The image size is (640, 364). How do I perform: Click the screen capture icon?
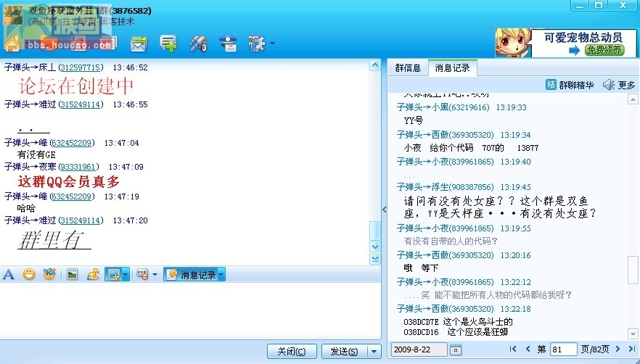click(x=113, y=275)
